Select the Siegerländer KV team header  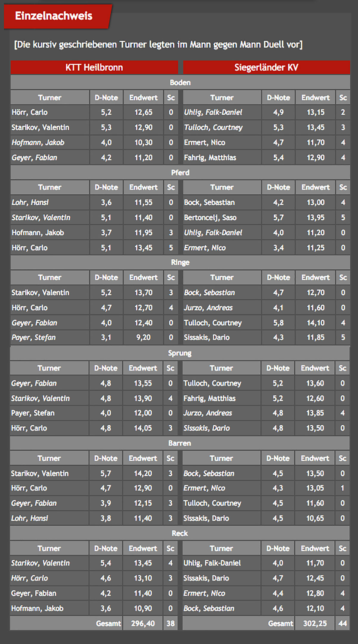point(266,67)
